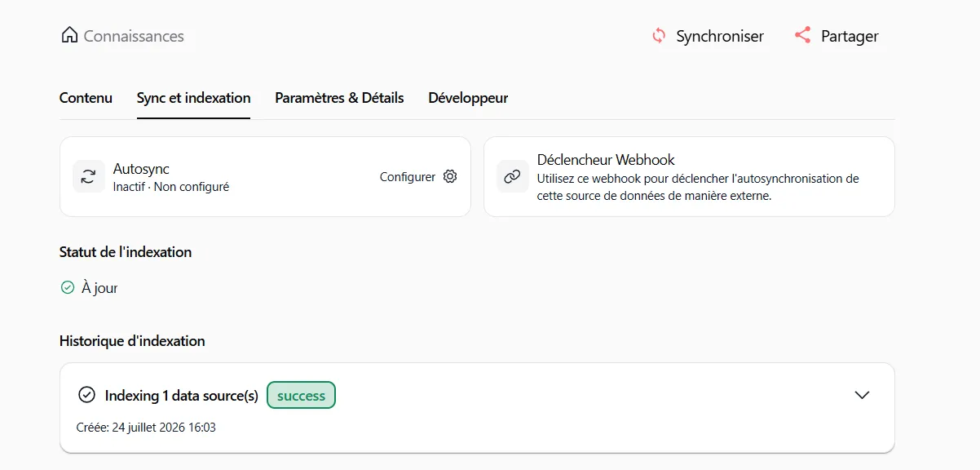
Task: Click the Statut de l'indexation heading
Action: pyautogui.click(x=126, y=252)
